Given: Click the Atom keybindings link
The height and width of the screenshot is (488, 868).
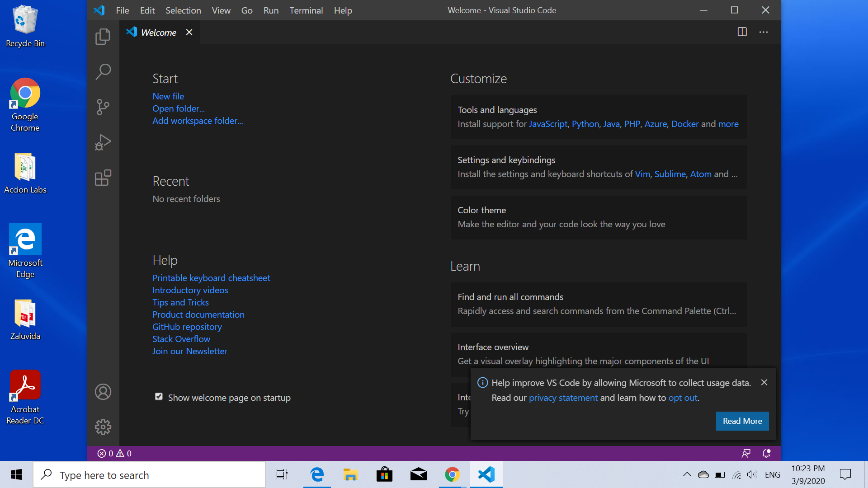Looking at the screenshot, I should coord(701,174).
